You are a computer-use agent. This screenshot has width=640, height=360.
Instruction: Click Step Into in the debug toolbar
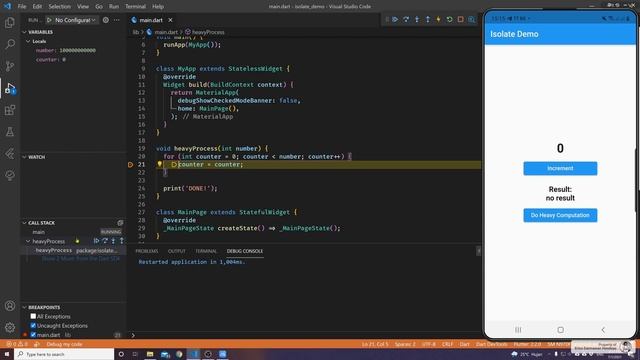pyautogui.click(x=417, y=19)
